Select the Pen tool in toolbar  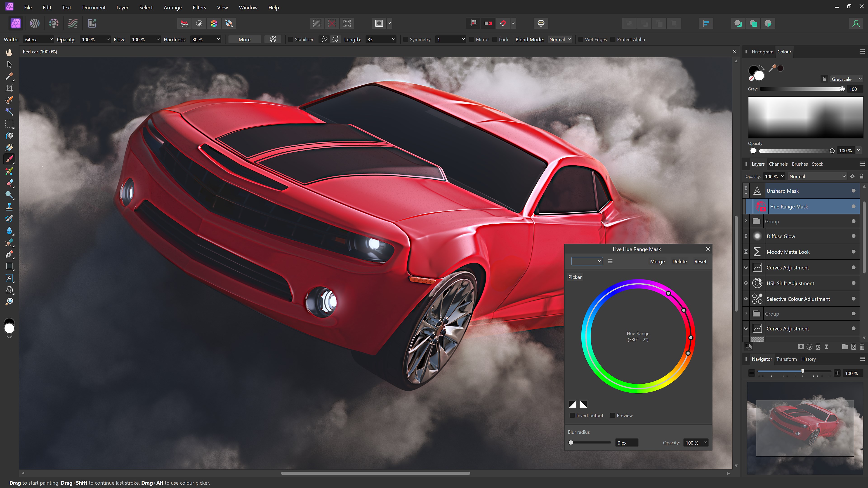coord(9,254)
